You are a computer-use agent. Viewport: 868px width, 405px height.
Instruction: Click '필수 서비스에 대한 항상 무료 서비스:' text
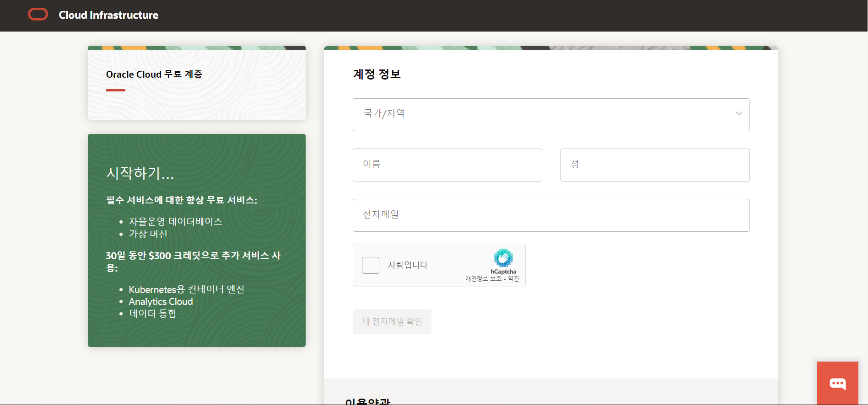click(x=182, y=200)
